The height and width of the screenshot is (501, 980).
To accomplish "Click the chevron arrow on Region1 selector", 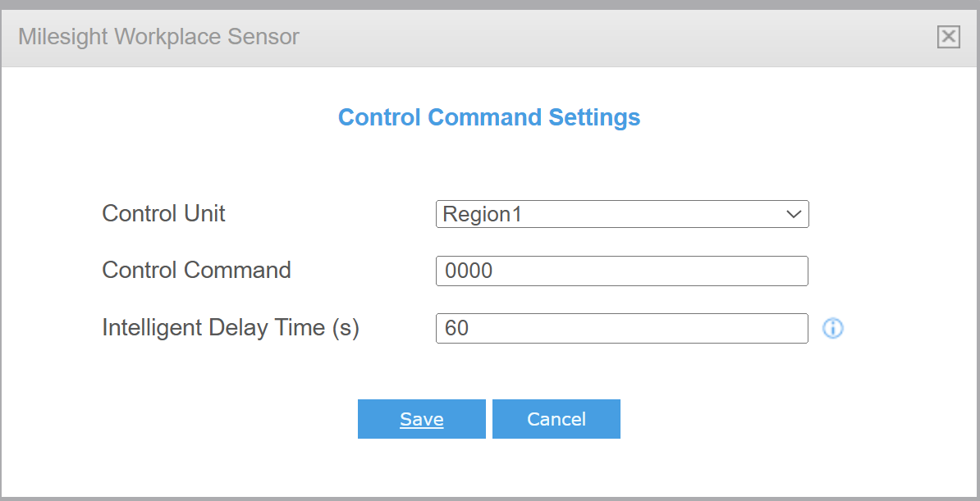I will (x=794, y=214).
